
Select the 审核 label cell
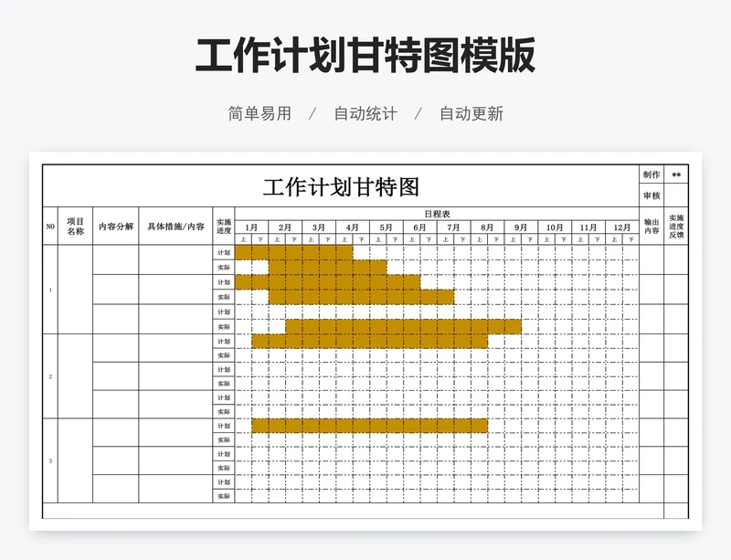tap(651, 195)
